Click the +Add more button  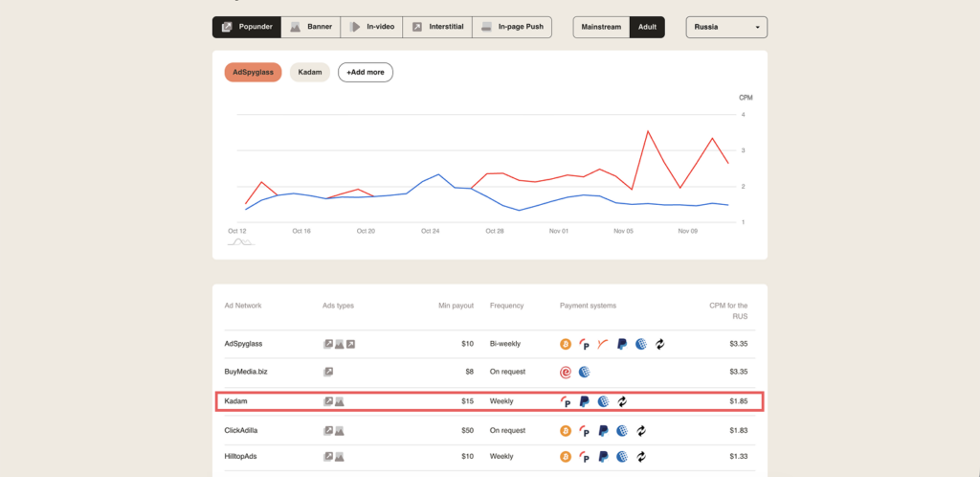[365, 72]
